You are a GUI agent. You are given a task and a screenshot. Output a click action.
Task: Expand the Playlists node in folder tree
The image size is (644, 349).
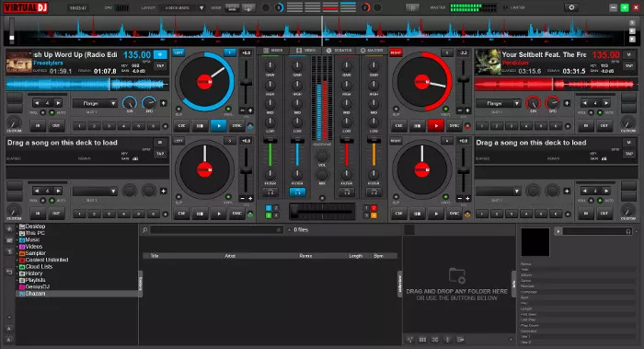pos(17,280)
